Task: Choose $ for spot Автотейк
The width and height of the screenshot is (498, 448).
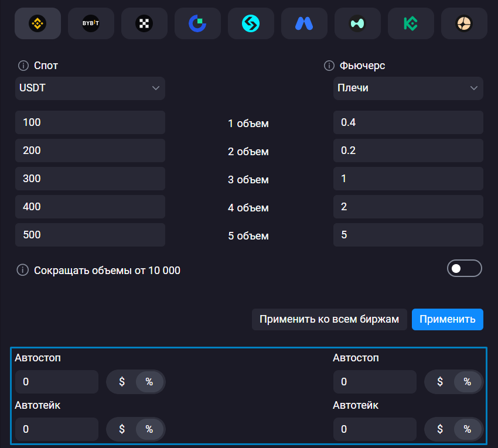Action: pos(122,429)
